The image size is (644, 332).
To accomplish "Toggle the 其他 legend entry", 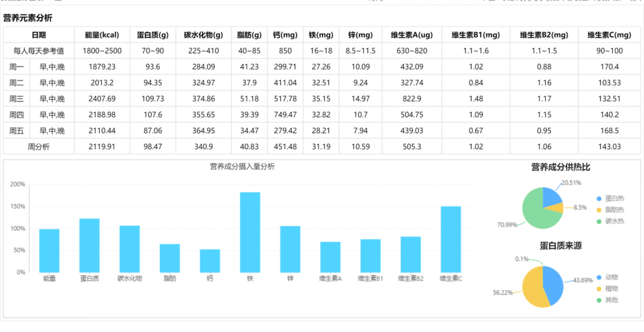I will point(608,300).
